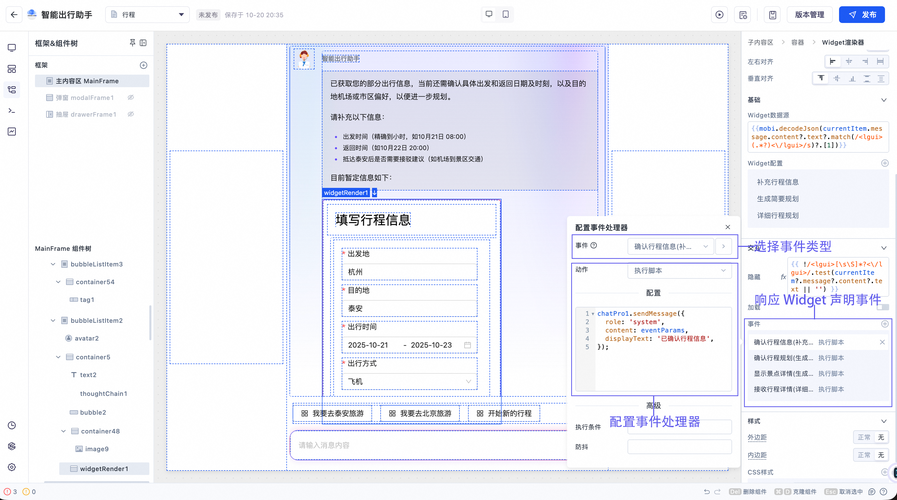Show the hidden modalFrame1 frame
The height and width of the screenshot is (500, 897).
point(130,98)
